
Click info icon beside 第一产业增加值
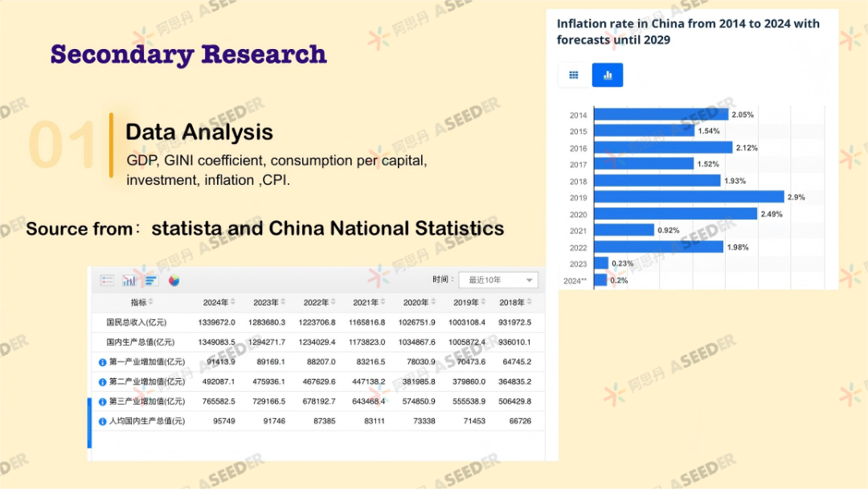[102, 362]
